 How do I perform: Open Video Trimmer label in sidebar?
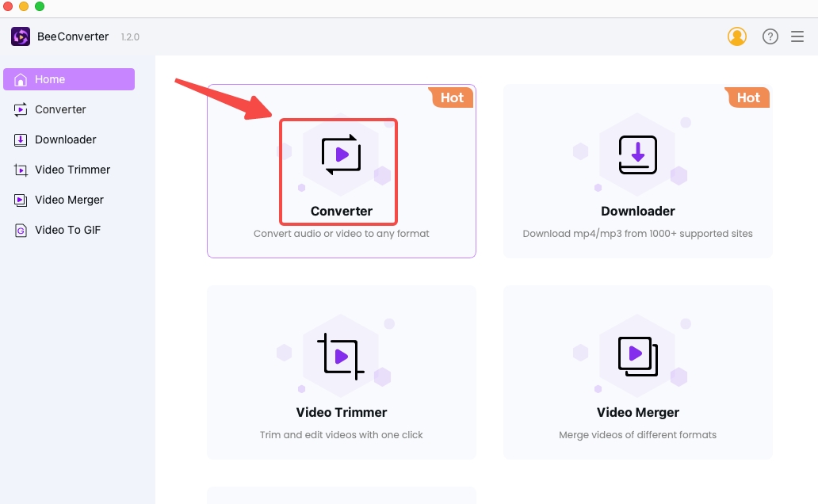72,170
